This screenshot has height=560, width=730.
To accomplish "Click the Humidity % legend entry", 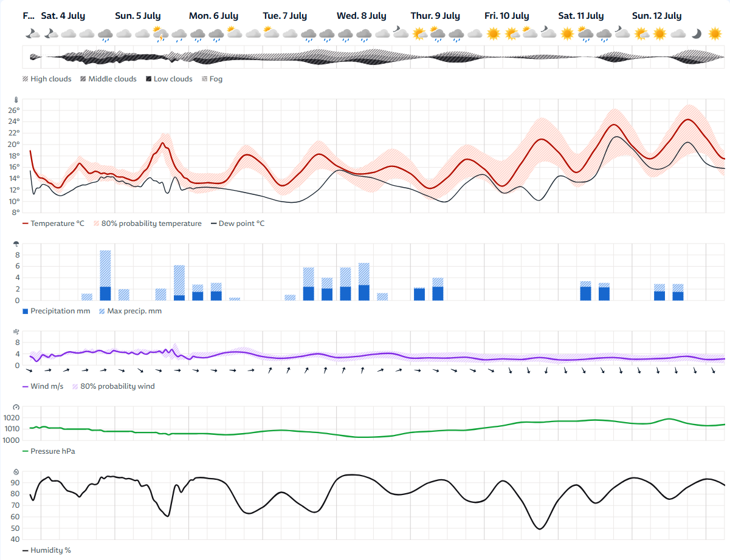I will coord(47,550).
